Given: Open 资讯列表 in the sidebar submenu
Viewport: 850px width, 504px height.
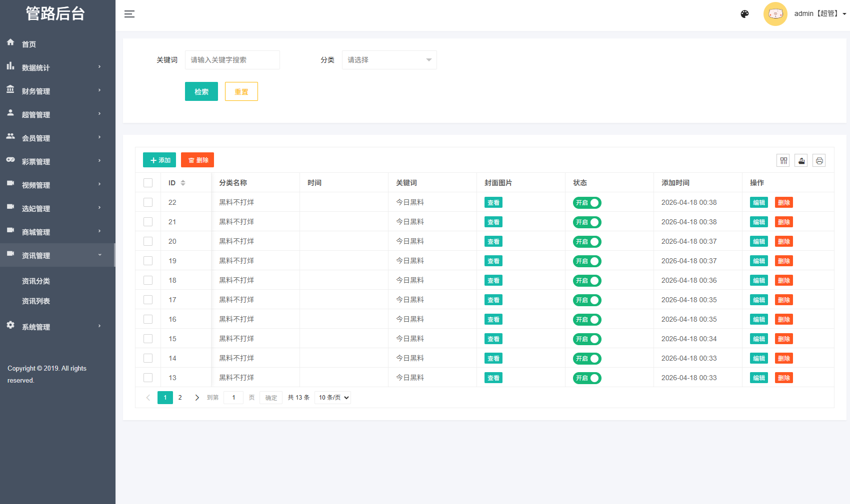Looking at the screenshot, I should (36, 301).
